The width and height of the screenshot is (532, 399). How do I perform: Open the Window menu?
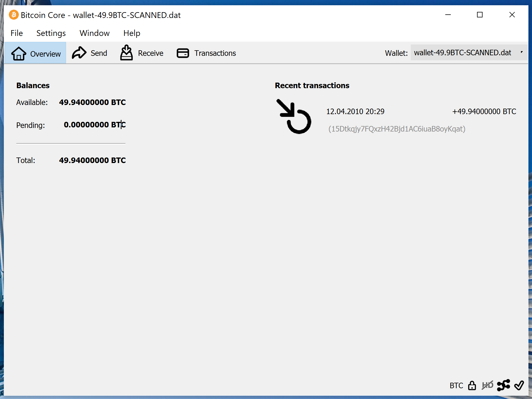point(94,33)
